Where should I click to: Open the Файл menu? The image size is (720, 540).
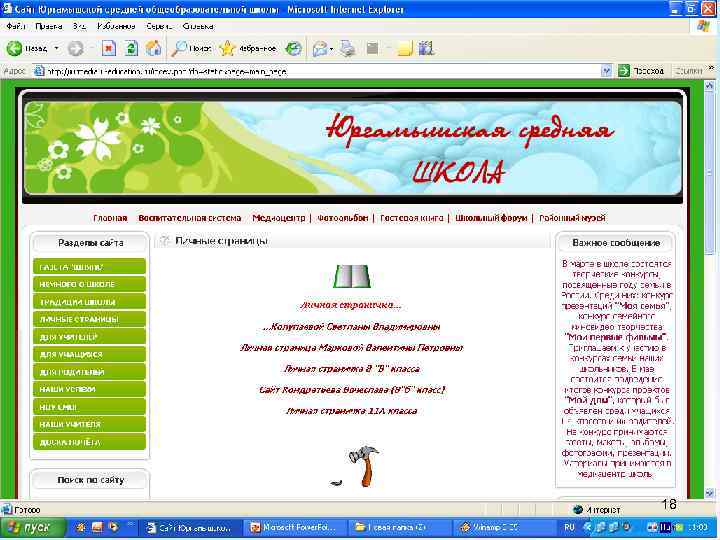(x=16, y=26)
